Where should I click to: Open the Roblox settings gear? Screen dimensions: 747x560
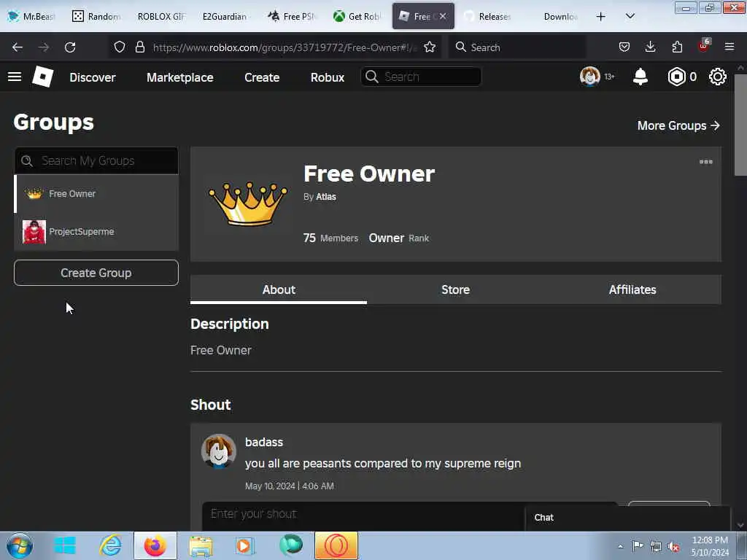(718, 77)
